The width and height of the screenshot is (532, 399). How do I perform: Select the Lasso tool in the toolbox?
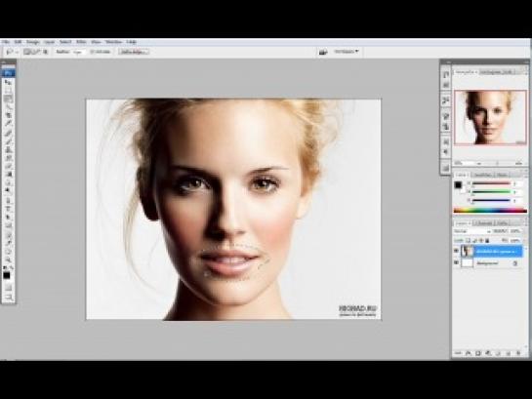(x=8, y=99)
